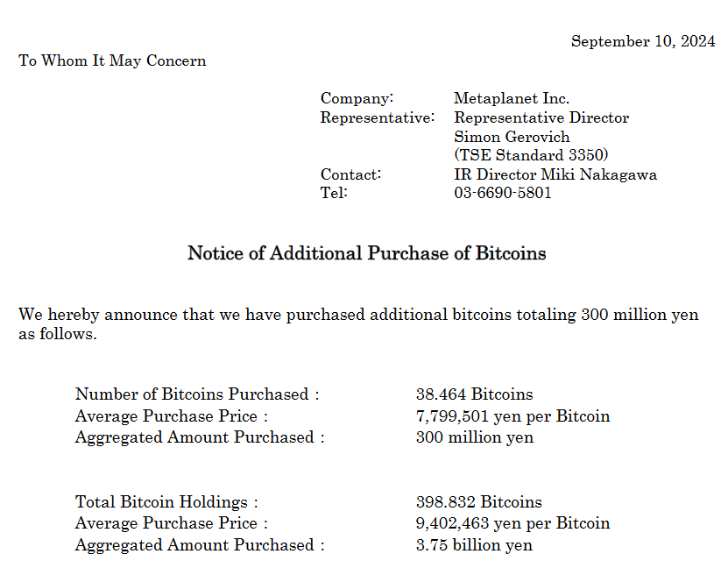The image size is (728, 568).
Task: Click the "(TSE Standard 3350)" listing text
Action: (531, 155)
